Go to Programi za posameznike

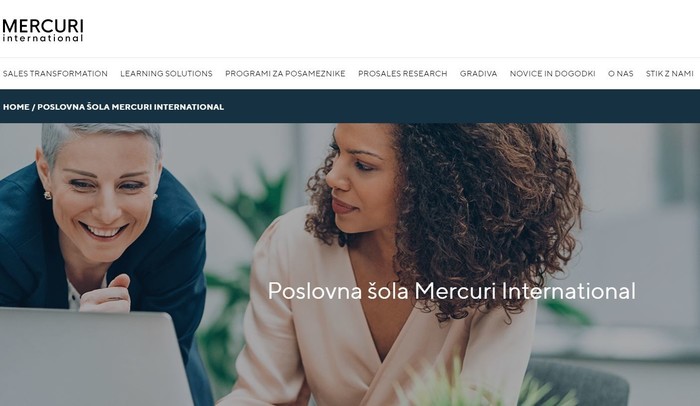(x=285, y=74)
